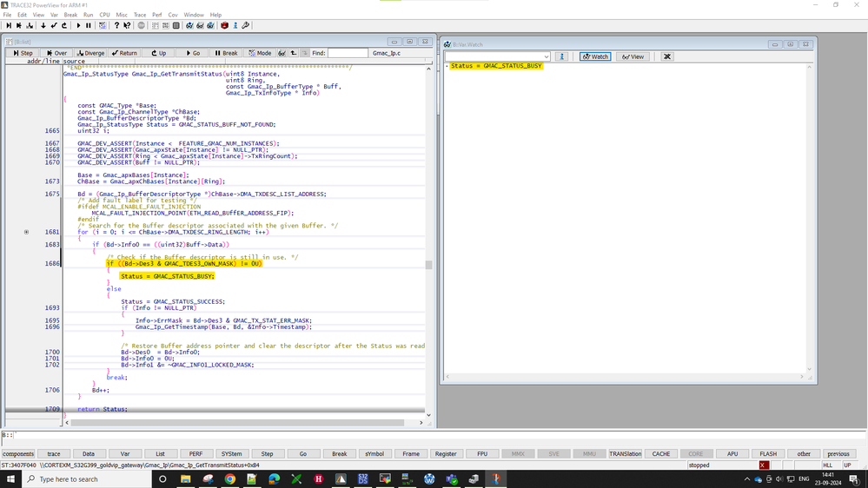Click the Step Over icon in main toolbar
The width and height of the screenshot is (868, 488).
[x=19, y=25]
